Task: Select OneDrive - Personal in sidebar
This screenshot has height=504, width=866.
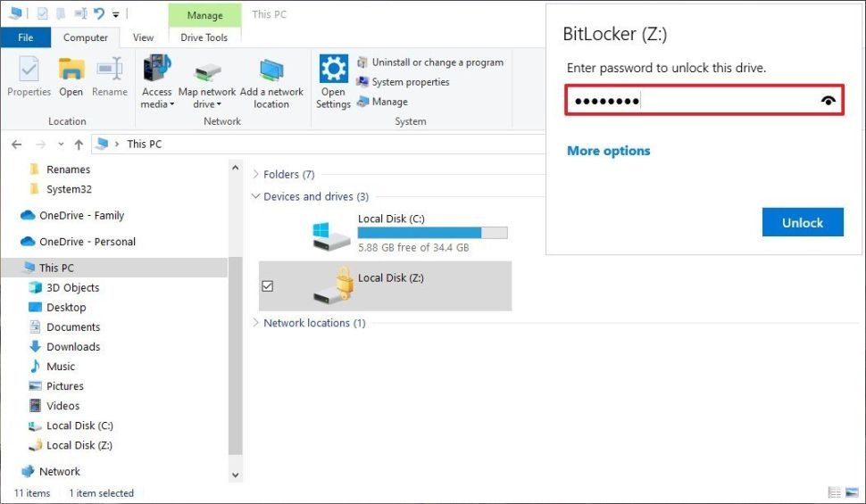Action: point(87,242)
